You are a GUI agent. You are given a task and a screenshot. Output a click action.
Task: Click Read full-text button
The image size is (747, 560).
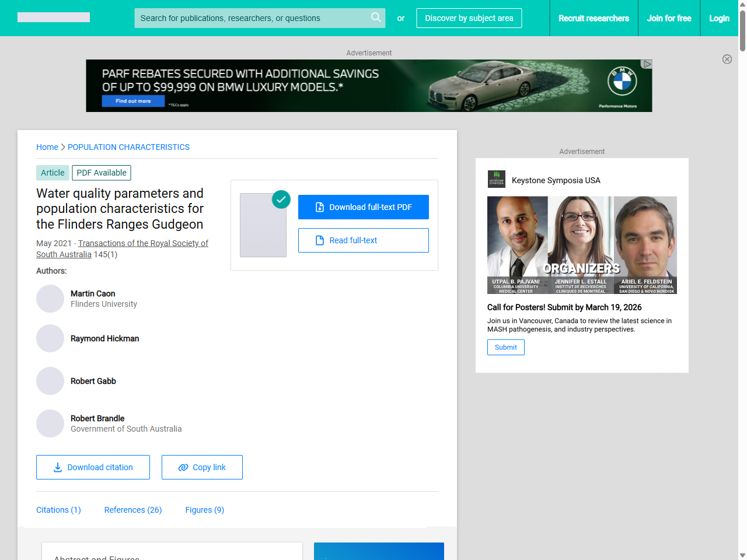(363, 240)
